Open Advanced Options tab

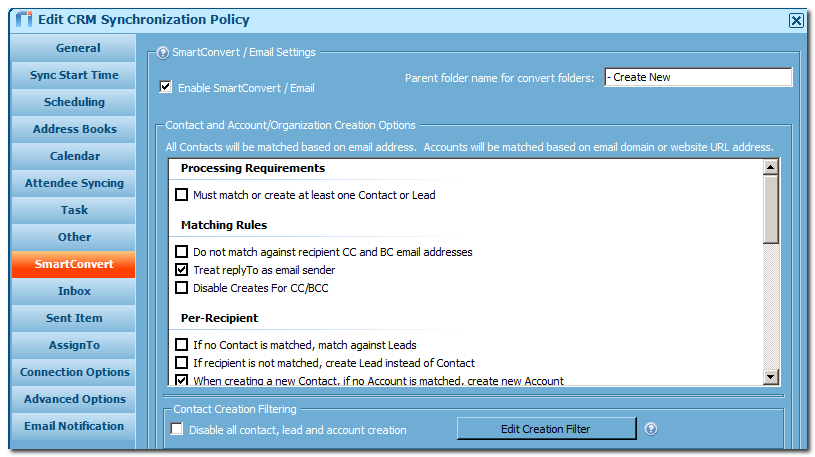pos(74,399)
